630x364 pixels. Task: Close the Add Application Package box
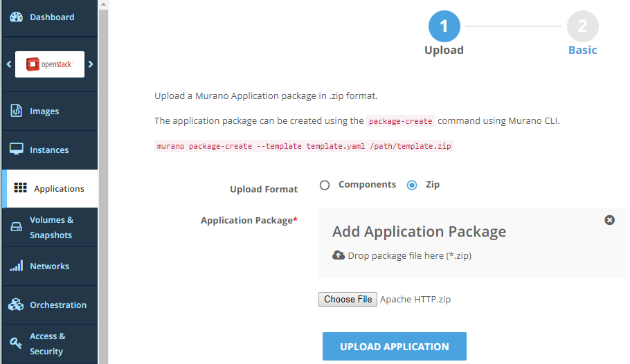tap(609, 220)
